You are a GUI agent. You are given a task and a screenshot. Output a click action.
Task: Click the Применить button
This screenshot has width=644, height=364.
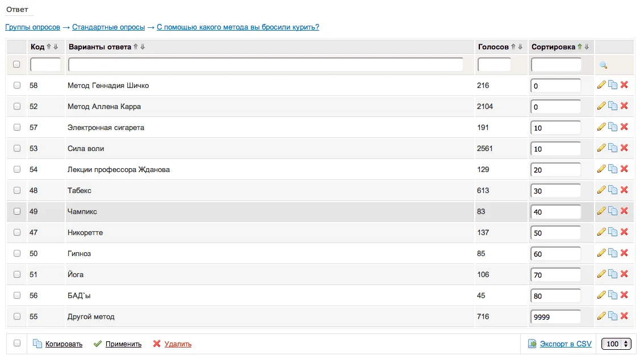[123, 344]
